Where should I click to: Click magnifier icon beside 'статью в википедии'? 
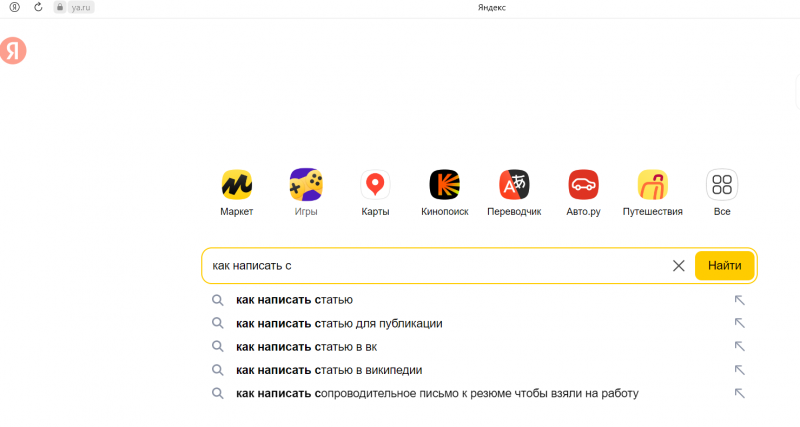pyautogui.click(x=218, y=370)
